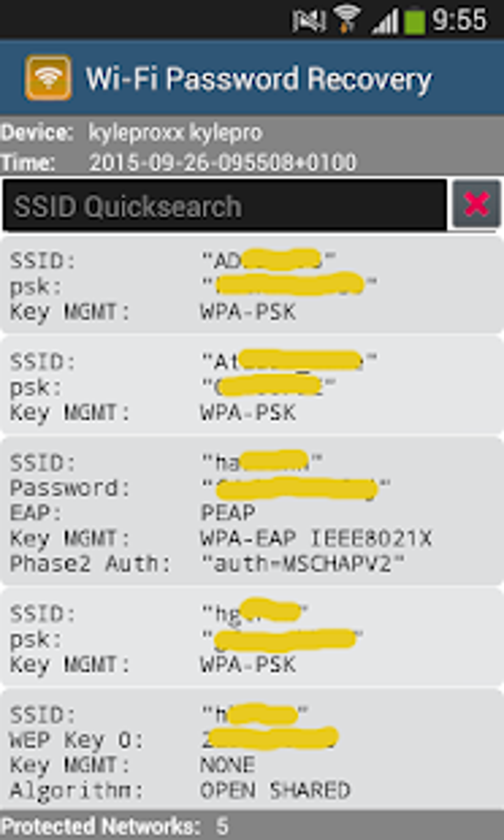Open the WEP network with OPEN SHARED algorithm
This screenshot has height=840, width=504.
pyautogui.click(x=252, y=752)
